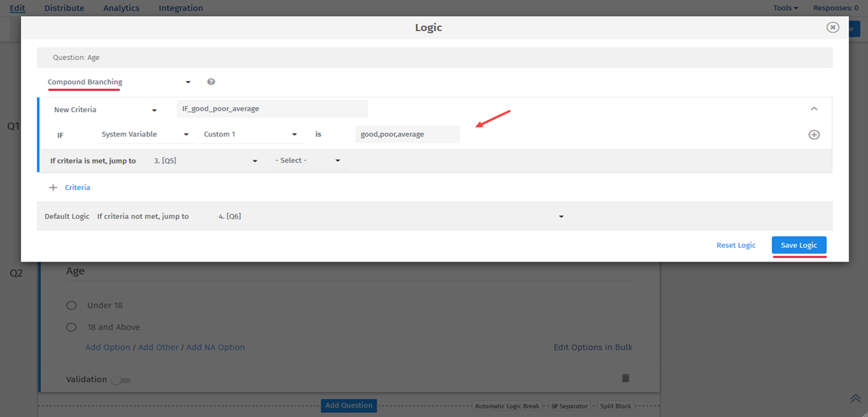
Task: Click the good,poor,average input field
Action: (407, 134)
